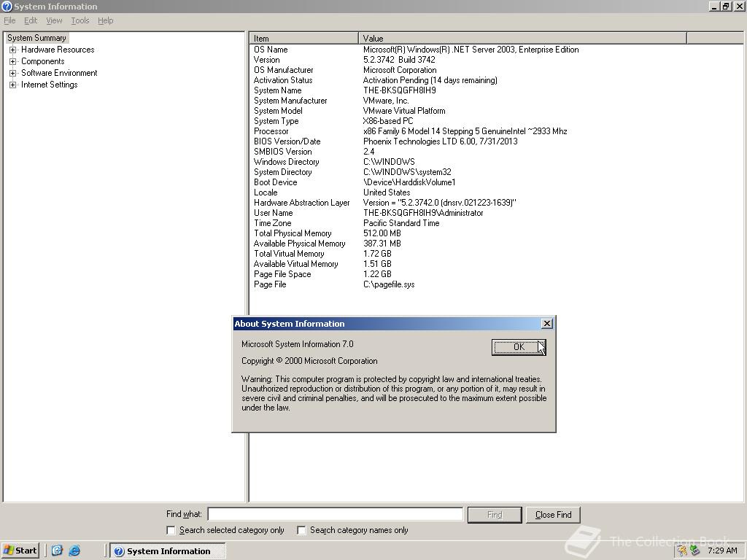Click the 'VMware Virtual Platform' value
The height and width of the screenshot is (560, 747).
coord(404,111)
